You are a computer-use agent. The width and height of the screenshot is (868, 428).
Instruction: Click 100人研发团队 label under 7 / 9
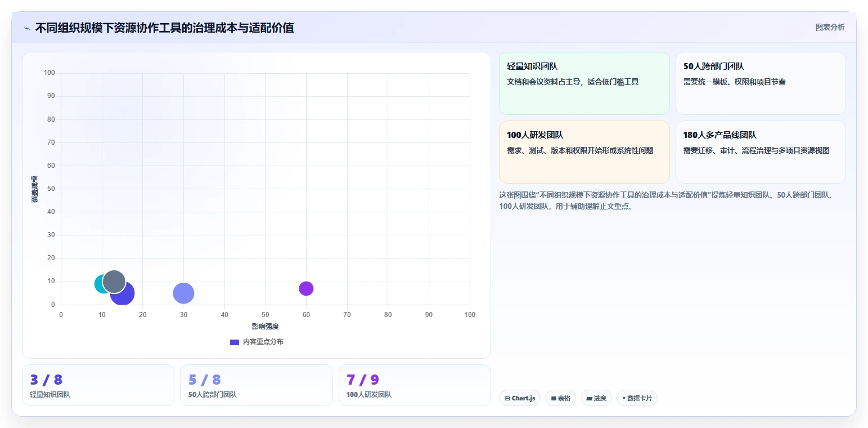tap(369, 395)
